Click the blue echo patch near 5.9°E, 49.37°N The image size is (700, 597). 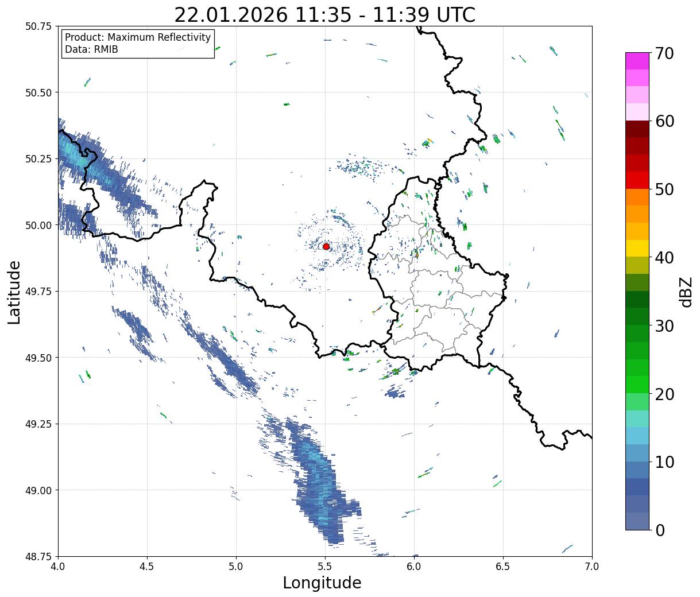click(395, 393)
